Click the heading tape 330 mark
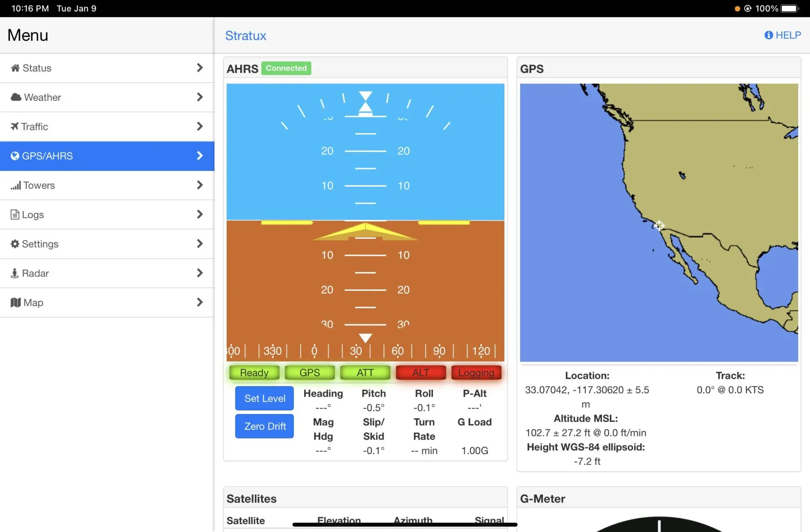Screen dimensions: 810x532 [273, 351]
